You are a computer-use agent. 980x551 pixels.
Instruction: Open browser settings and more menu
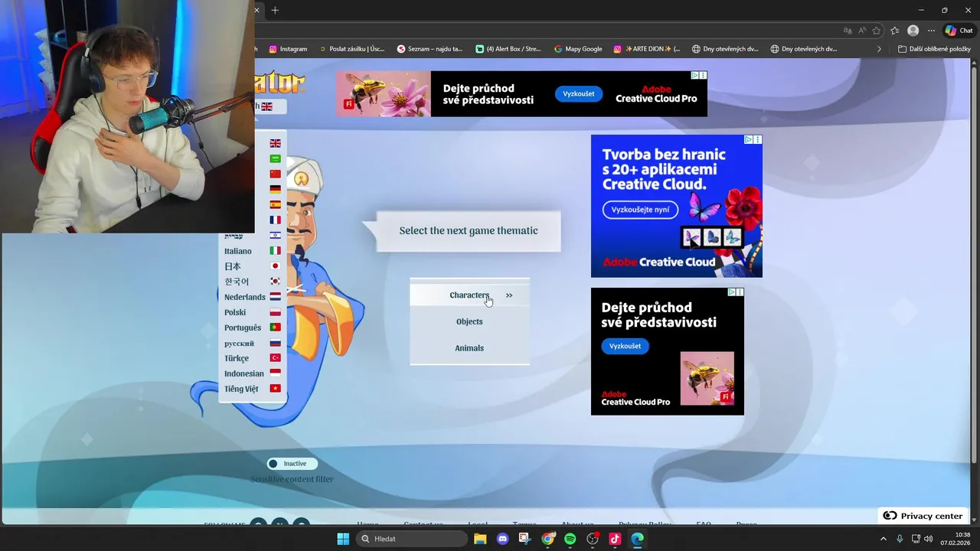coord(931,31)
